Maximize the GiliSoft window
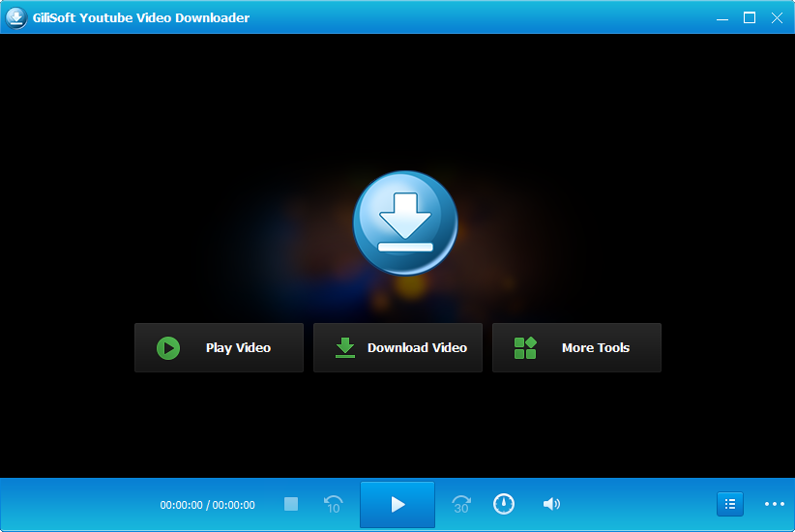 [750, 17]
